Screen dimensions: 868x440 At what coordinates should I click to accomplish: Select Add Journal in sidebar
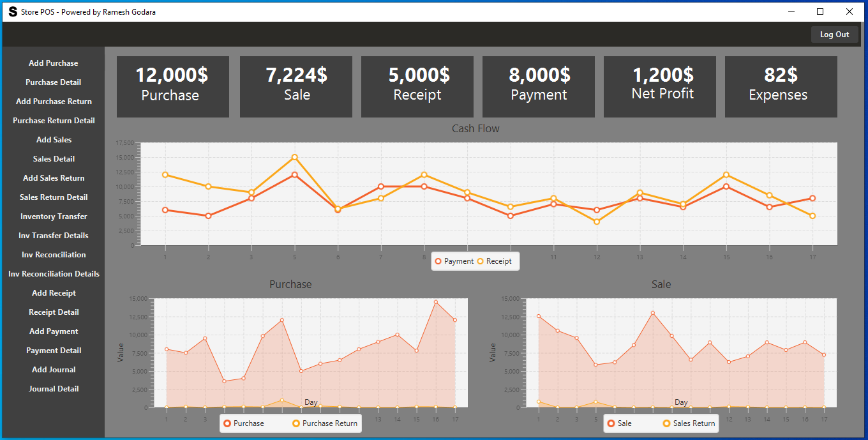click(54, 370)
